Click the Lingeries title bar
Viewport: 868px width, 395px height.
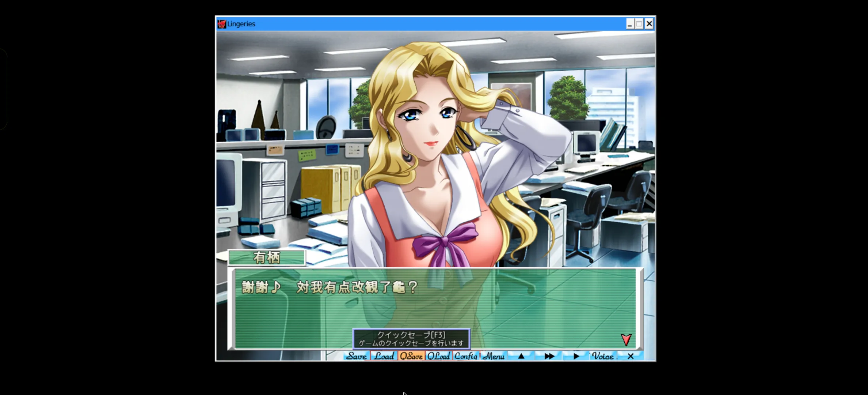point(420,24)
